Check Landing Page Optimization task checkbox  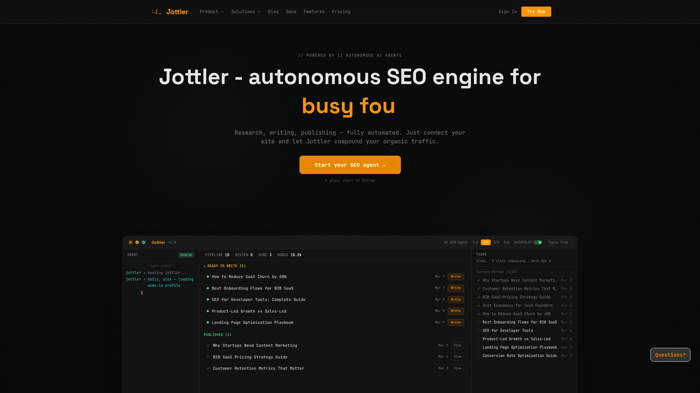[479, 347]
